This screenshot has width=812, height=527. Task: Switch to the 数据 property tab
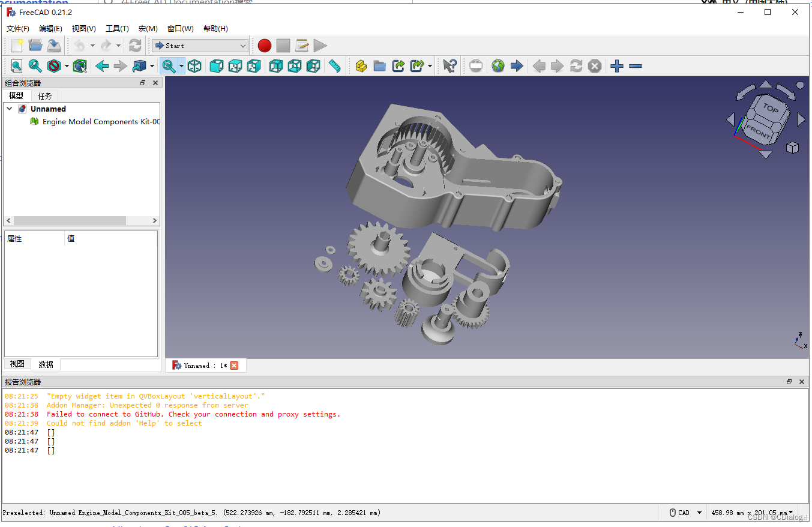pos(46,364)
